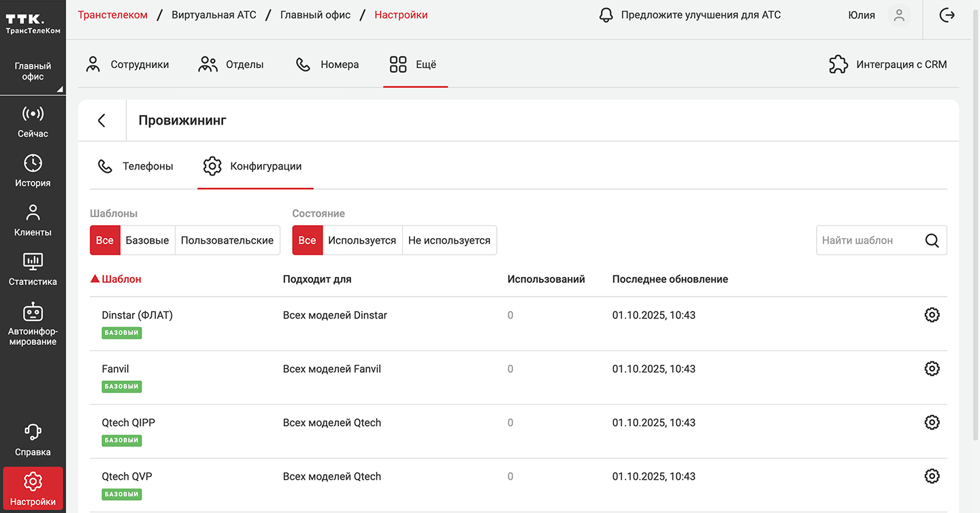Open the Автоинформирование robot section
This screenshot has height=513, width=980.
click(x=33, y=325)
